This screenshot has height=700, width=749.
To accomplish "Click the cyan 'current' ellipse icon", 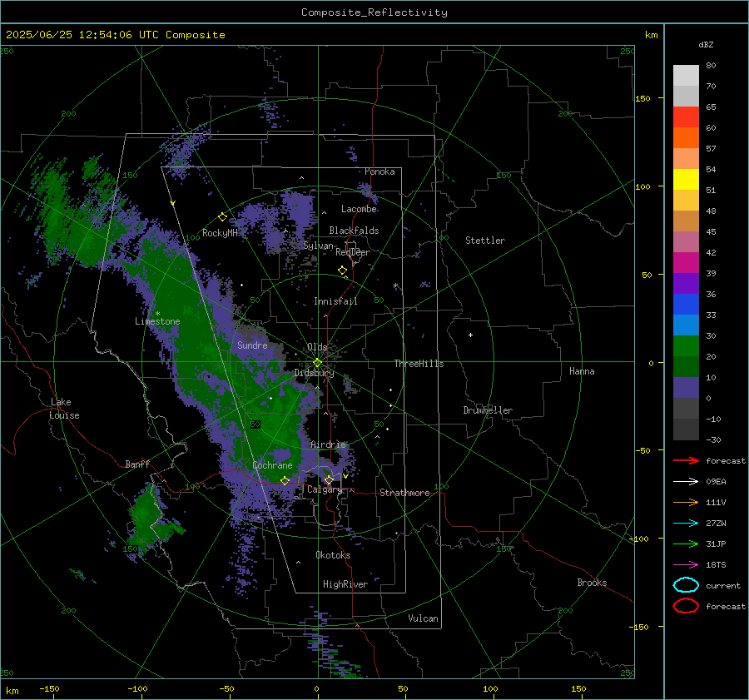I will (686, 585).
